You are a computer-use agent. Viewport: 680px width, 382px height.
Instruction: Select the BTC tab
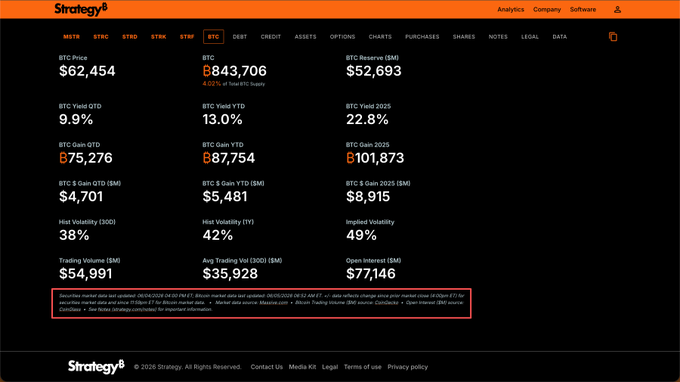click(x=213, y=37)
